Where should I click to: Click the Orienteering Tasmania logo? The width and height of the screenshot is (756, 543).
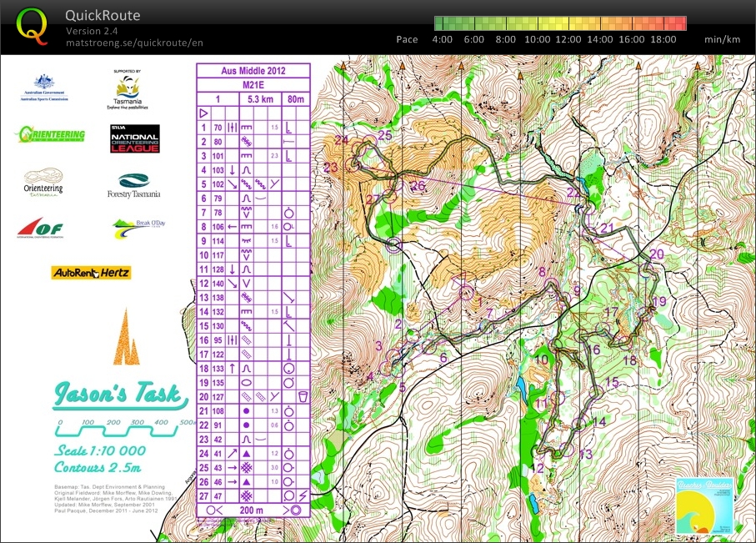tap(43, 184)
